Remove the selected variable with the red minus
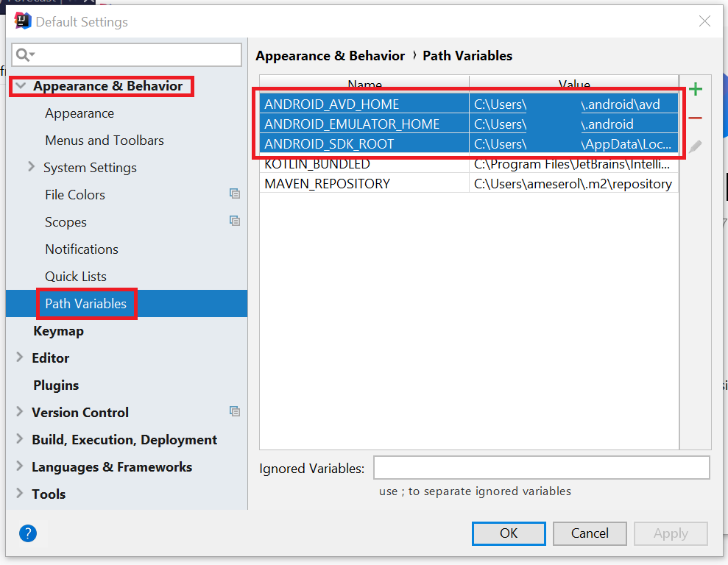 point(695,118)
